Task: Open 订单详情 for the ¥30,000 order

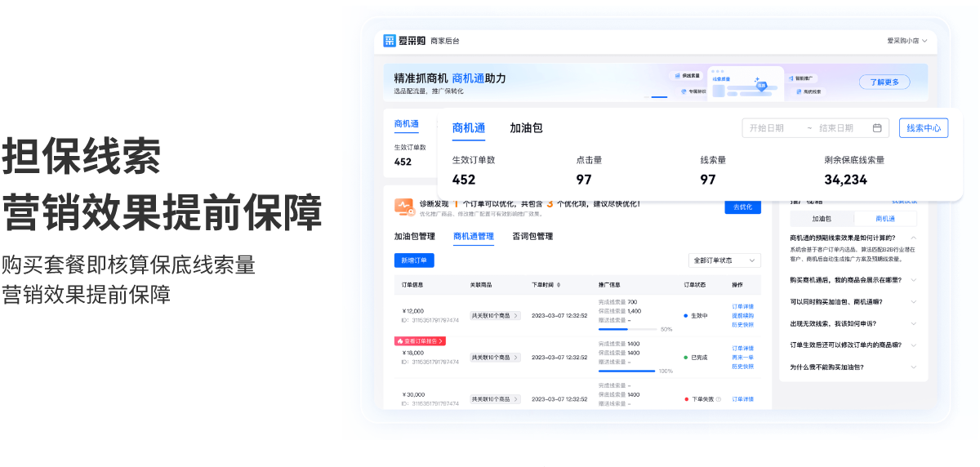Action: (x=743, y=399)
